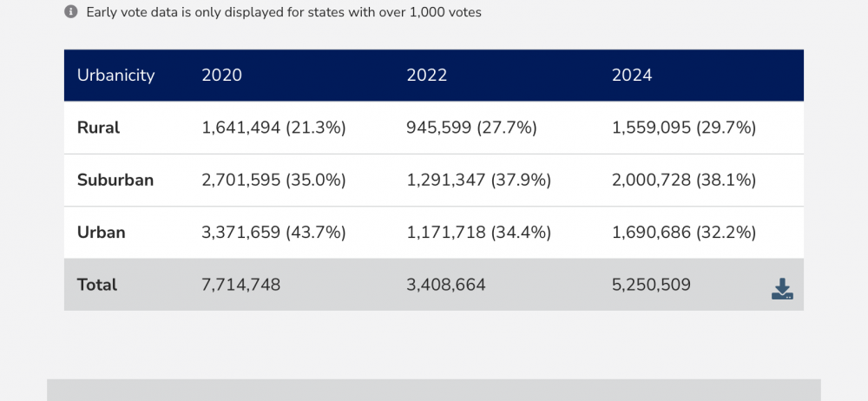Image resolution: width=868 pixels, height=401 pixels.
Task: Click the Total row label
Action: click(97, 285)
